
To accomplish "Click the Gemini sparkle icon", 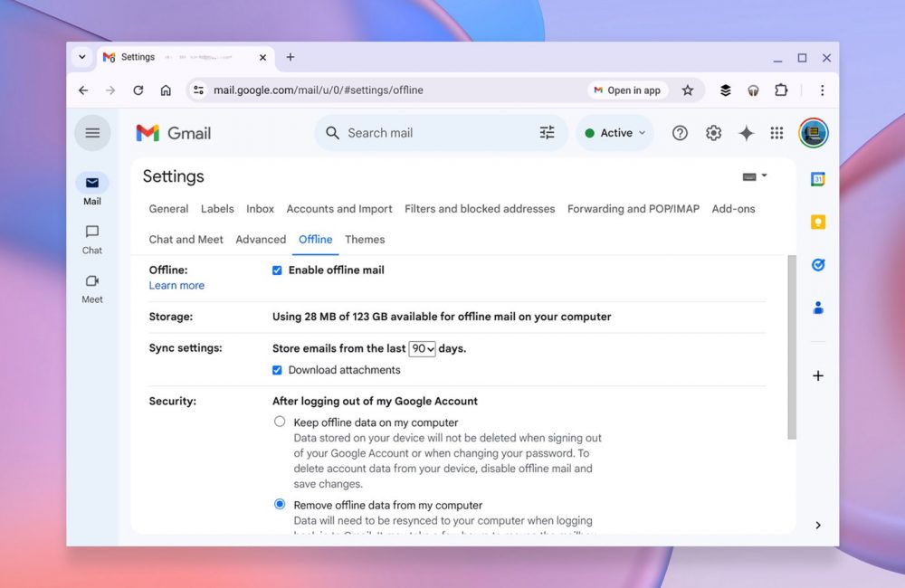I will click(746, 133).
